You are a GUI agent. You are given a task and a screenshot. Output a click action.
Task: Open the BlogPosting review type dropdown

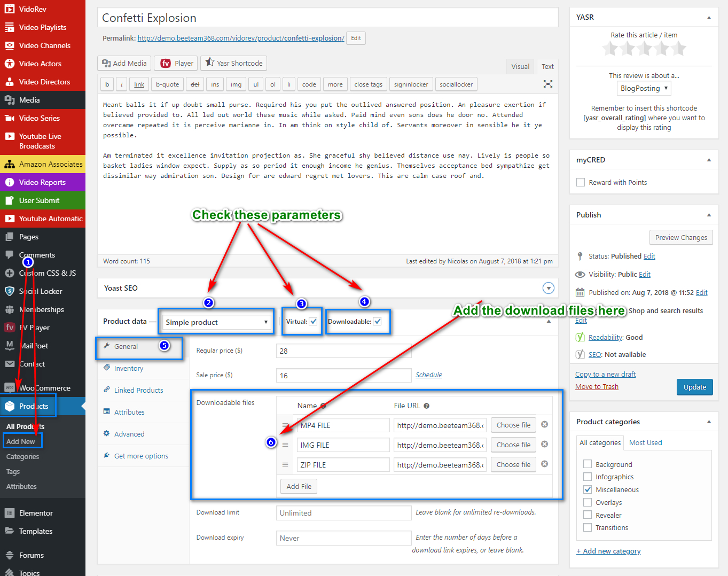pos(644,88)
